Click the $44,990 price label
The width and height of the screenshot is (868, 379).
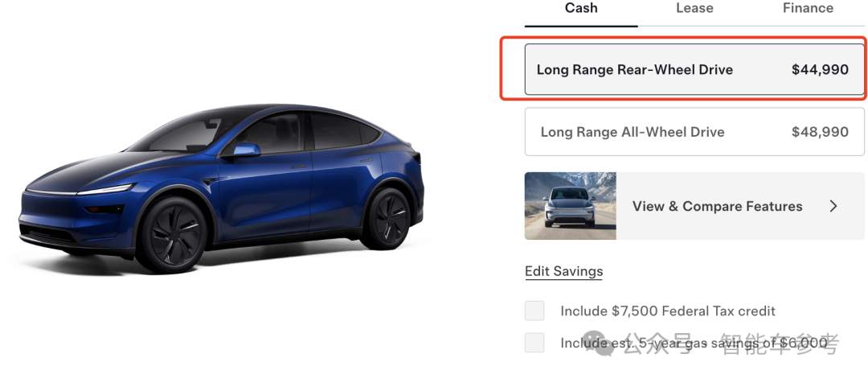[x=820, y=70]
